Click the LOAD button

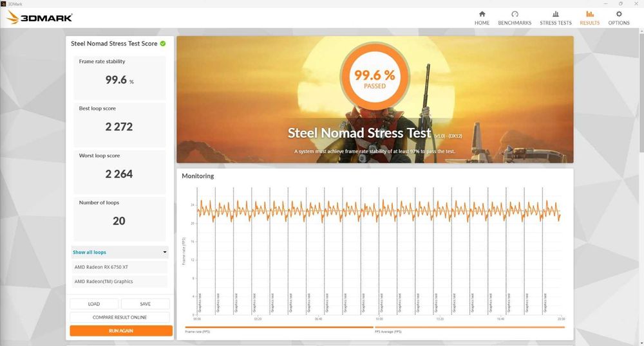pos(93,304)
